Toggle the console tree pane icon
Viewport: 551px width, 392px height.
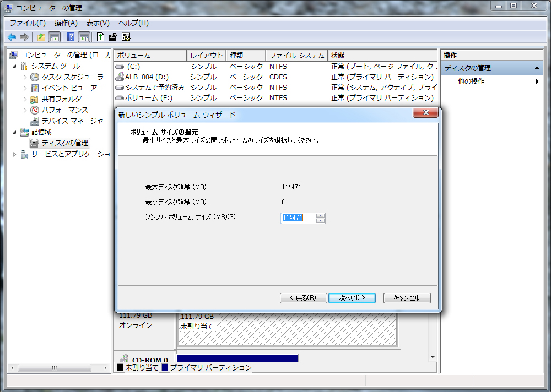pyautogui.click(x=54, y=36)
